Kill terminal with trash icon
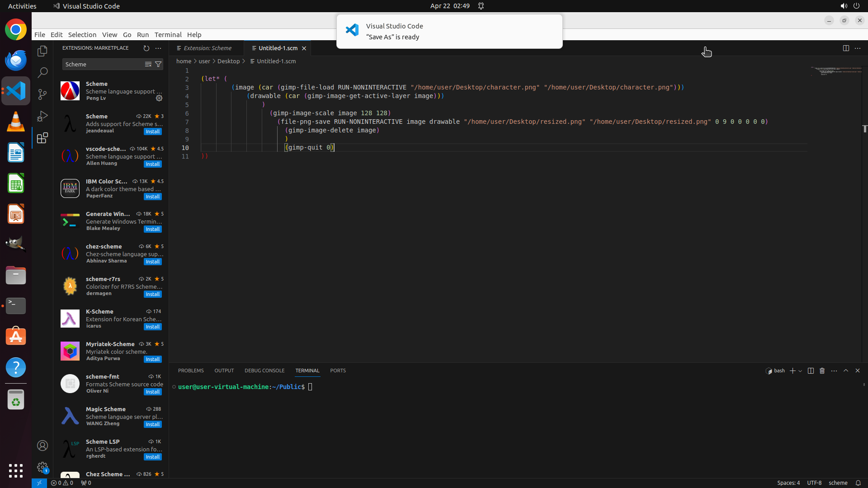The height and width of the screenshot is (488, 868). (822, 371)
